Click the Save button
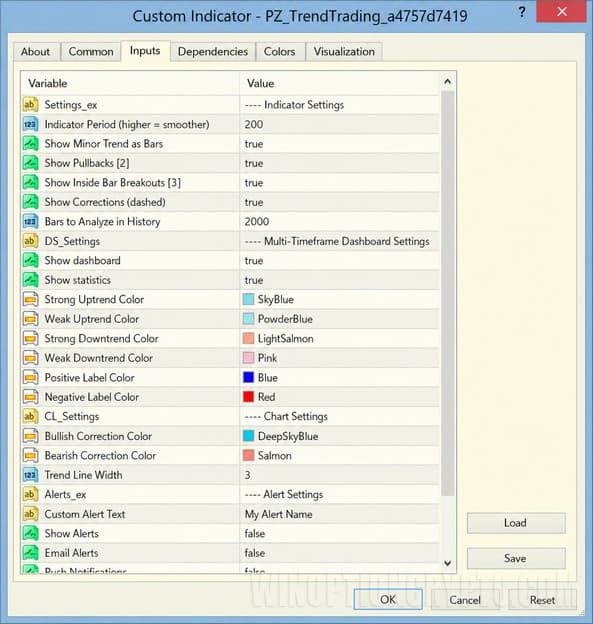 click(x=516, y=558)
